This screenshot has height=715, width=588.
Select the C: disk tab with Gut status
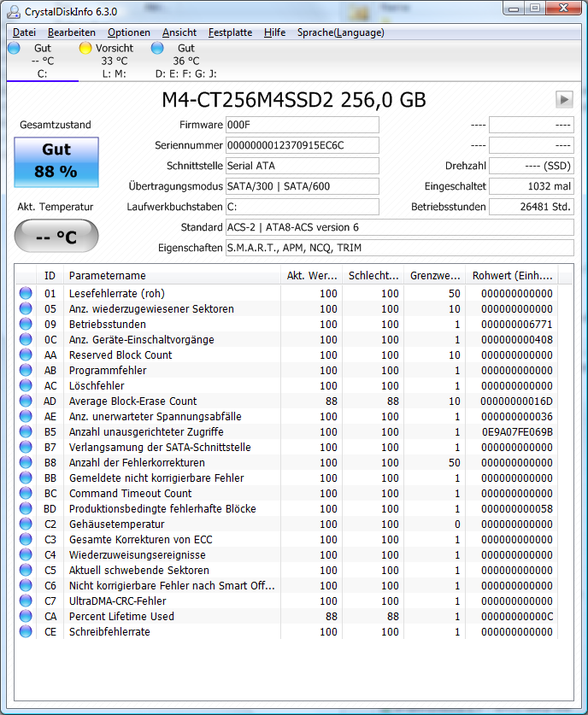click(43, 61)
